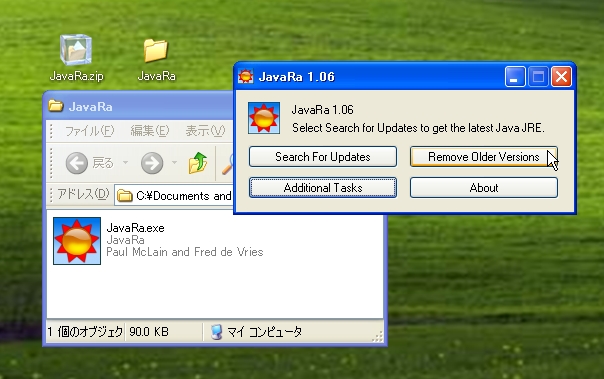Click the 90.0 KB status bar entry
Screen dimensions: 604x379
pos(149,332)
